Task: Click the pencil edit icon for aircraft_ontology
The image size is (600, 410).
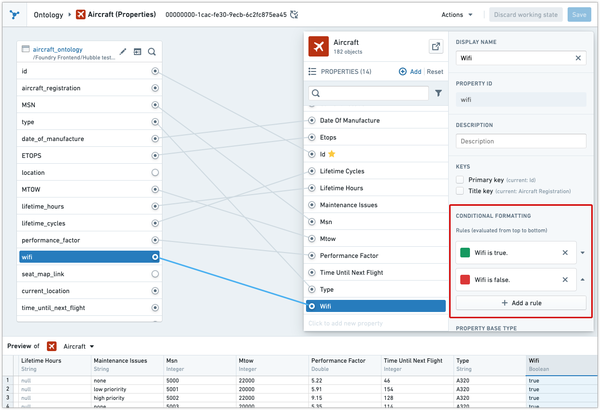Action: pyautogui.click(x=122, y=51)
